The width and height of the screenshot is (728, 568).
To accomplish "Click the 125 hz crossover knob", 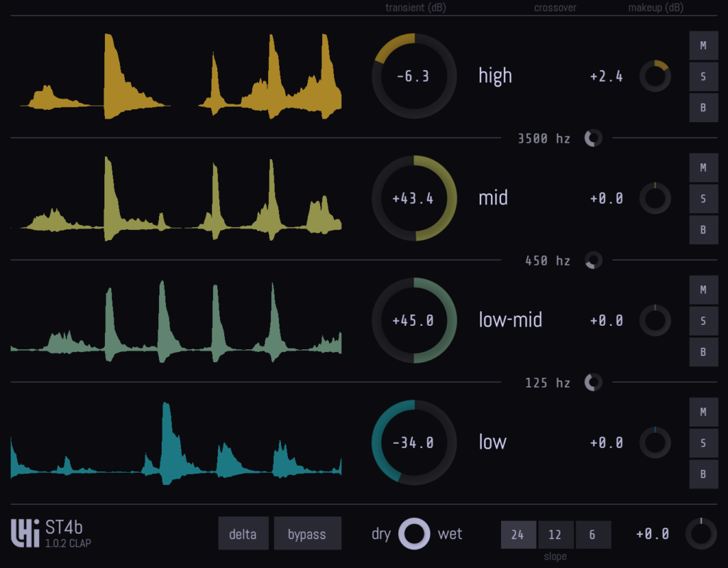I will [593, 383].
